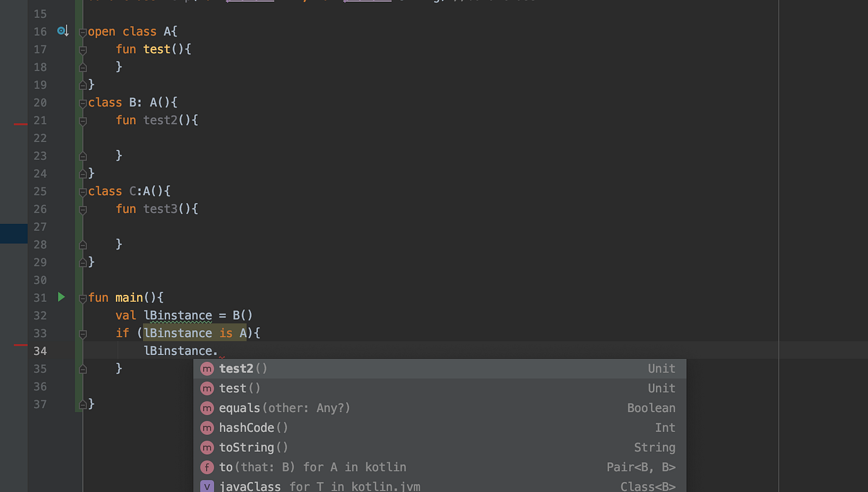Click the B() constructor call on line 32
This screenshot has width=868, height=492.
[243, 315]
